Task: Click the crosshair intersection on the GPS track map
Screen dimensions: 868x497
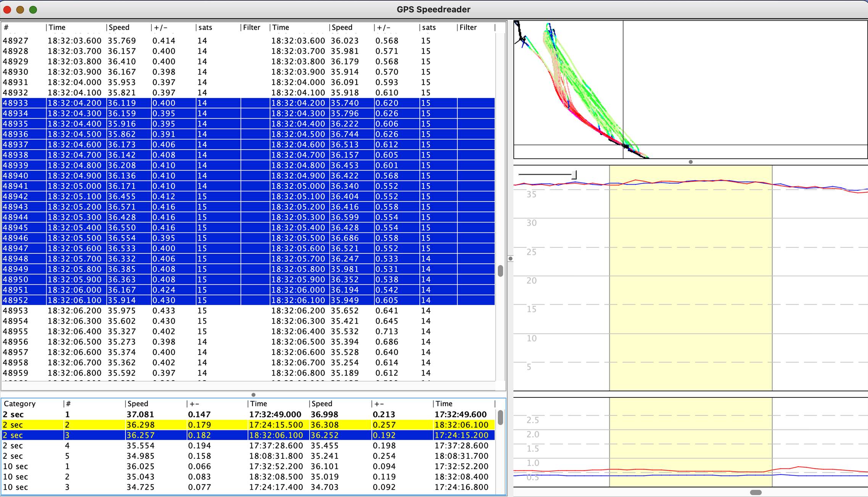Action: (x=623, y=145)
